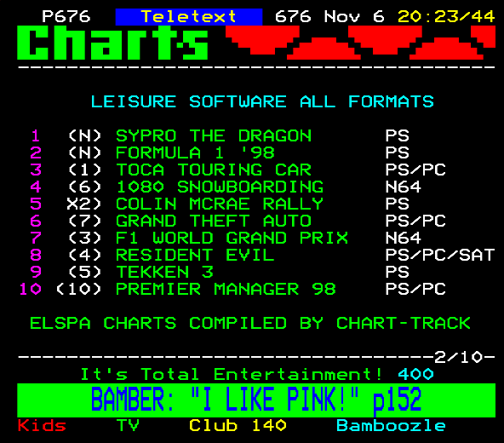Click the BAMBER "I LIKE PINK!" p152 banner
This screenshot has width=504, height=443.
pyautogui.click(x=256, y=400)
